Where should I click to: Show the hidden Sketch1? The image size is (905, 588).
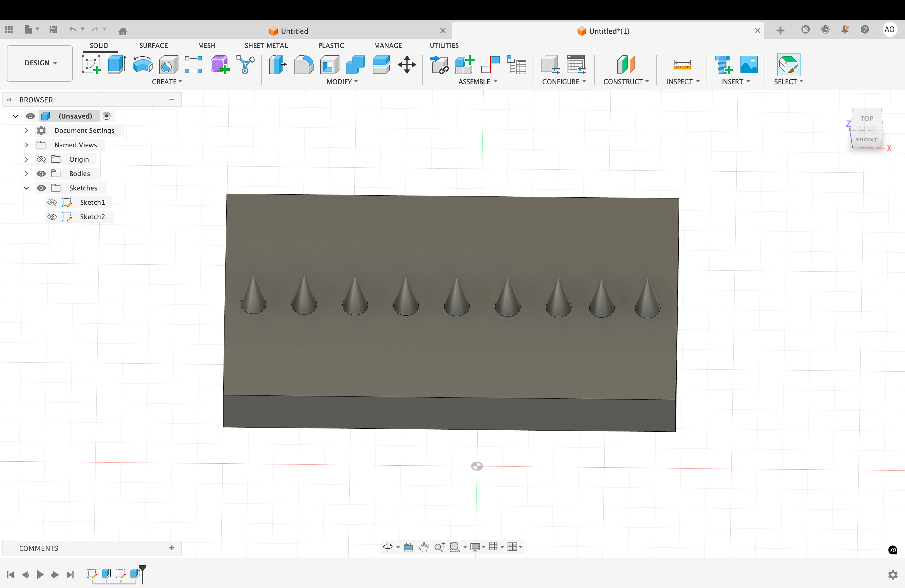(52, 202)
